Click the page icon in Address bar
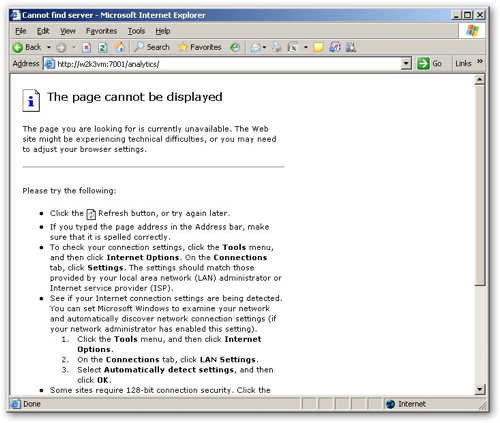 49,63
